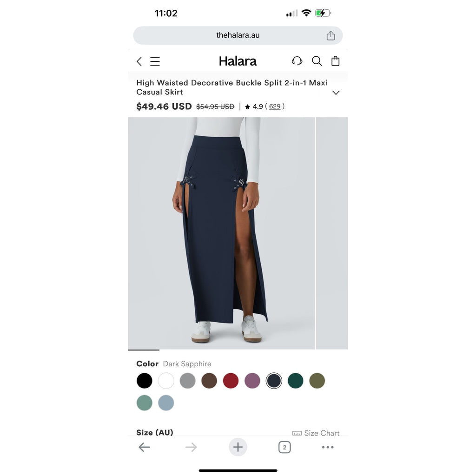Open the hamburger menu

tap(155, 61)
